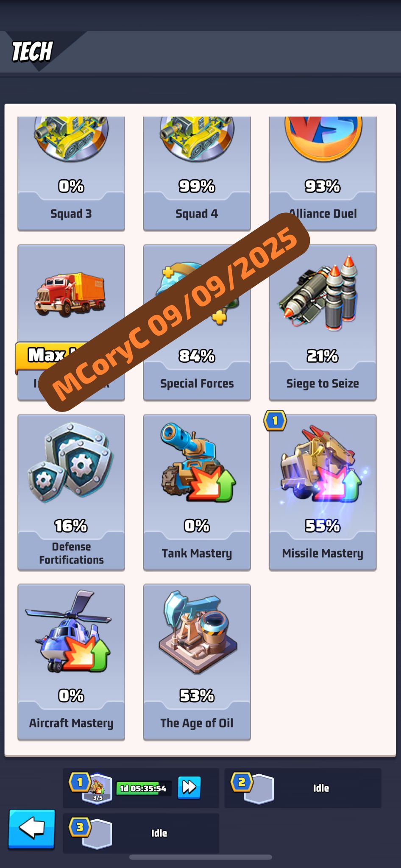Click the queue badge on Missile Mastery
The height and width of the screenshot is (868, 401).
tap(275, 420)
